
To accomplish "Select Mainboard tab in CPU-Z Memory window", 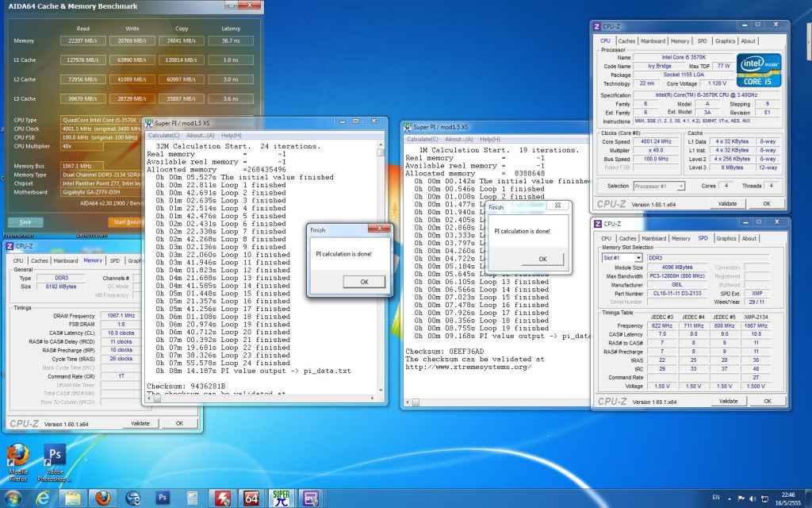I will [66, 260].
